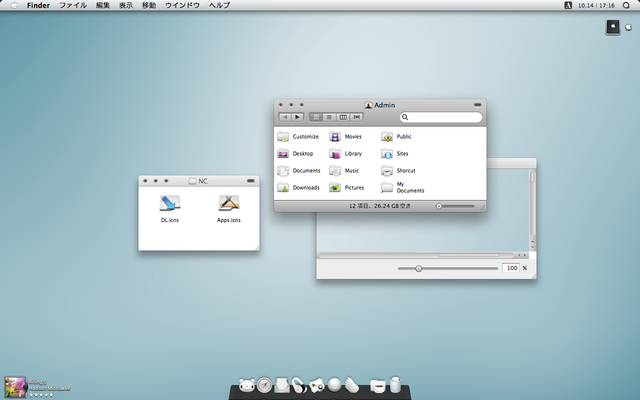
Task: Switch Finder to list view
Action: click(329, 117)
